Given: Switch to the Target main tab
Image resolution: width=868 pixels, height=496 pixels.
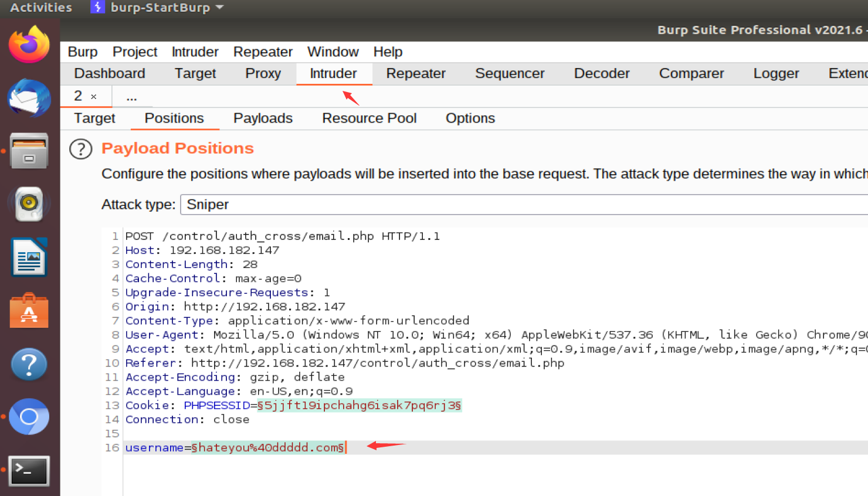Looking at the screenshot, I should (x=195, y=73).
